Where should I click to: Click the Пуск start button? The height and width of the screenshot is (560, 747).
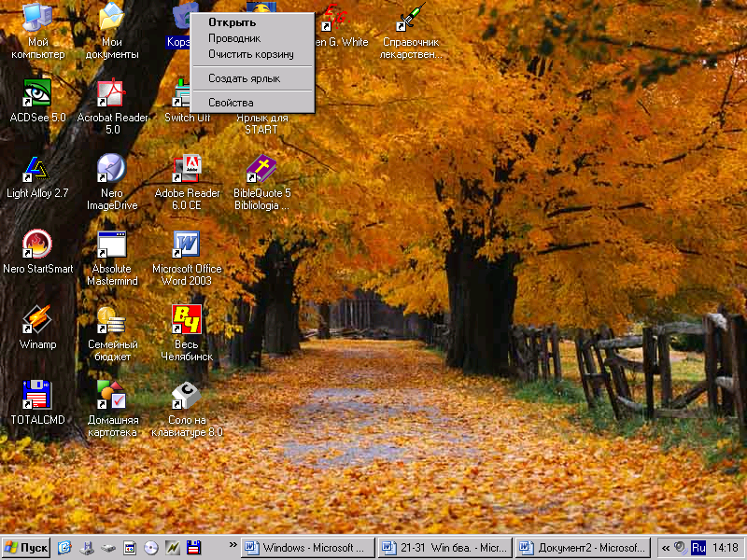26,548
